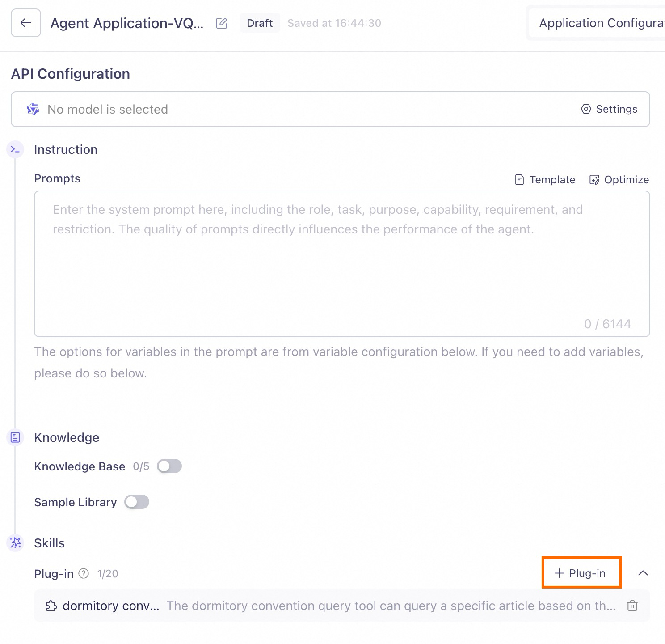The height and width of the screenshot is (644, 665).
Task: Enable the Knowledge Base toggle
Action: (169, 466)
